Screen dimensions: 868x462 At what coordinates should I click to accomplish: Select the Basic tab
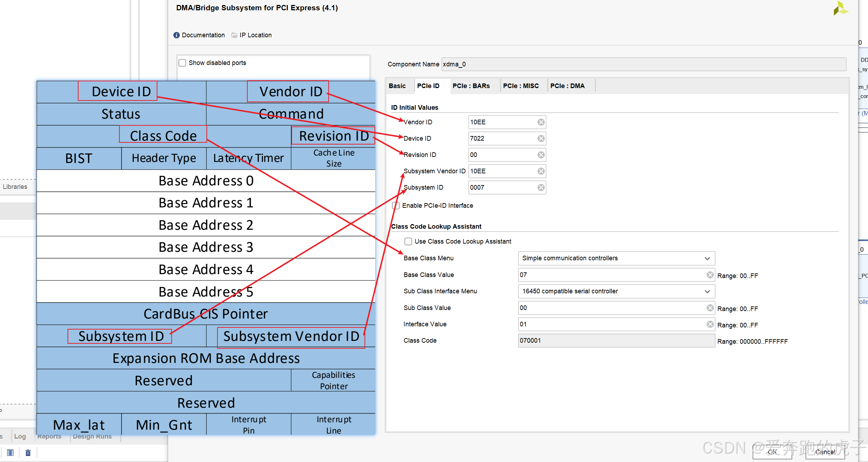(x=397, y=86)
